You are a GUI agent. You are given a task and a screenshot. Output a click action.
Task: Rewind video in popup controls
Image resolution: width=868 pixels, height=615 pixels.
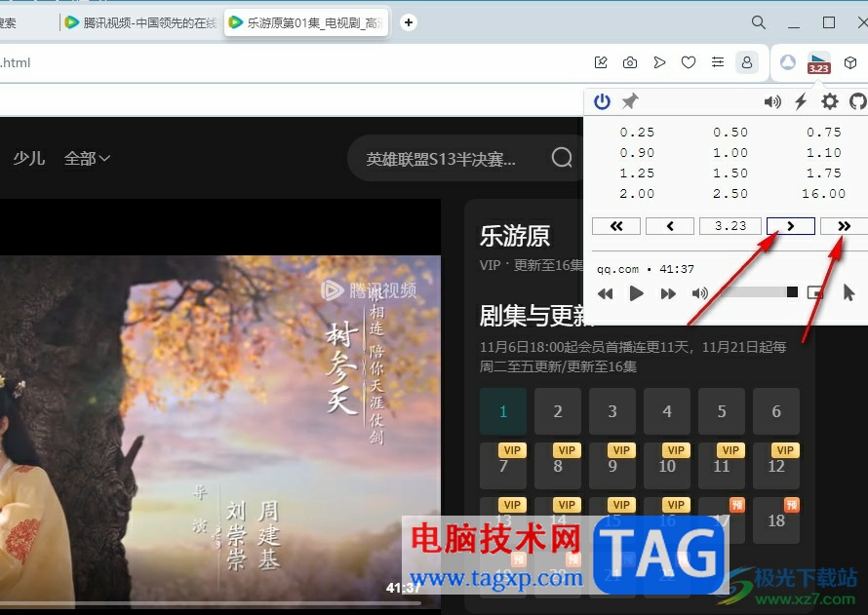coord(605,293)
